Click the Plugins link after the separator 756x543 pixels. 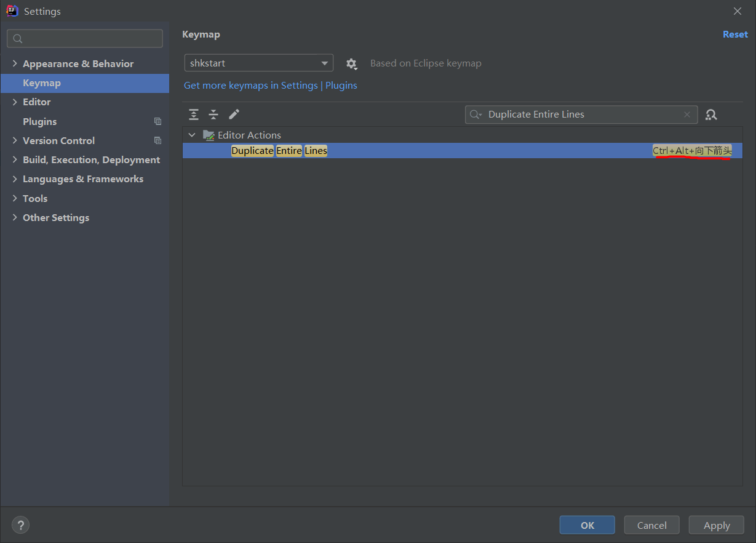pos(341,86)
